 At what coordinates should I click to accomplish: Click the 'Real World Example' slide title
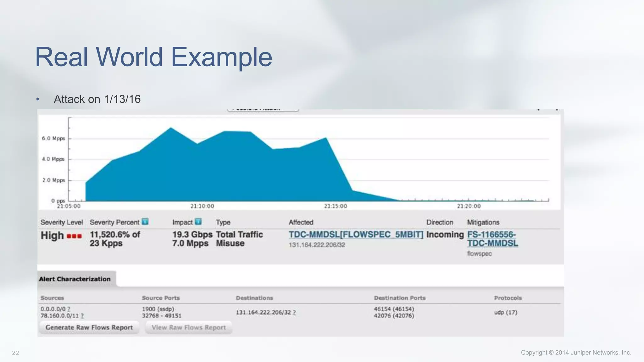coord(153,57)
